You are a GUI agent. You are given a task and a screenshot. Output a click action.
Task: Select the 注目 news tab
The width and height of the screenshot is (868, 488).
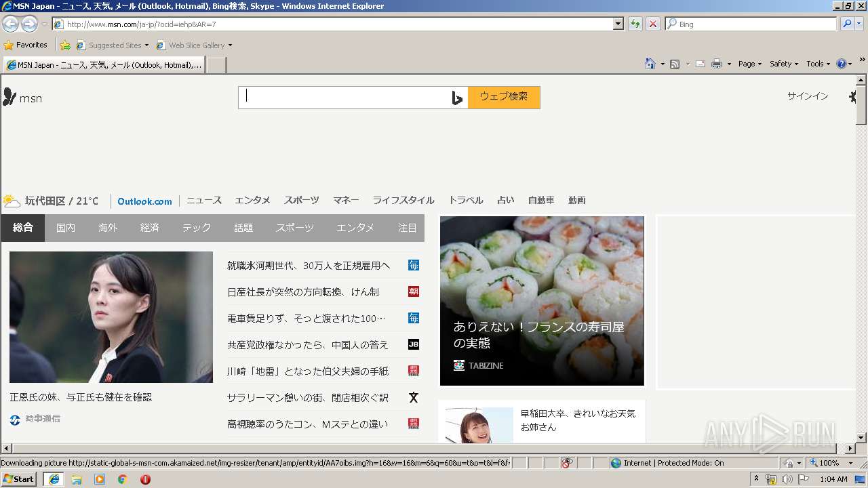click(408, 228)
